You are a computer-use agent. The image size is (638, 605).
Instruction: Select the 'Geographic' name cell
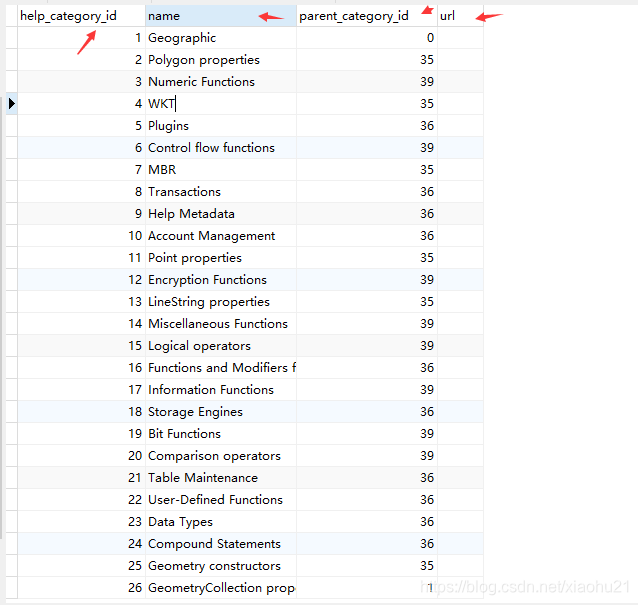coord(221,38)
